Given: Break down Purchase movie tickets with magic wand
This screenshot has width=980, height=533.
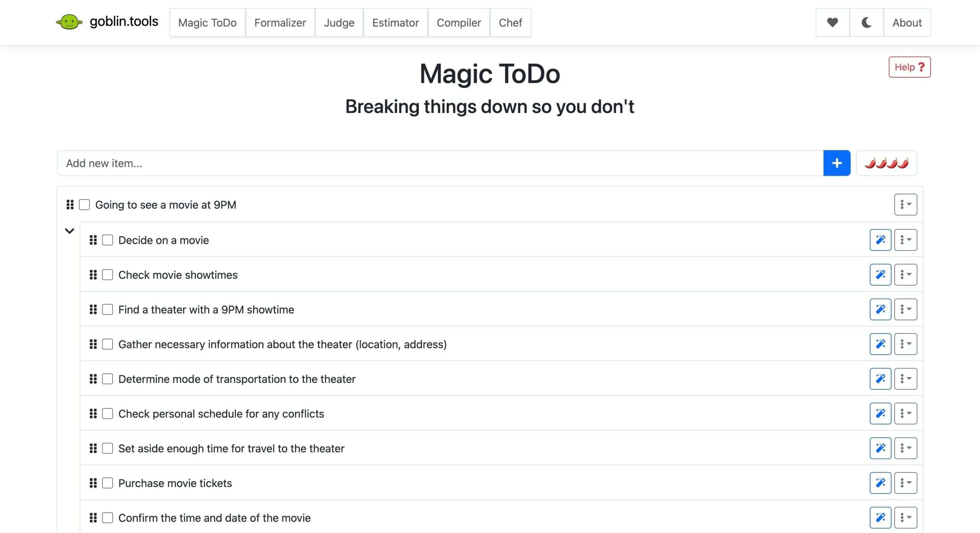Looking at the screenshot, I should pyautogui.click(x=880, y=483).
